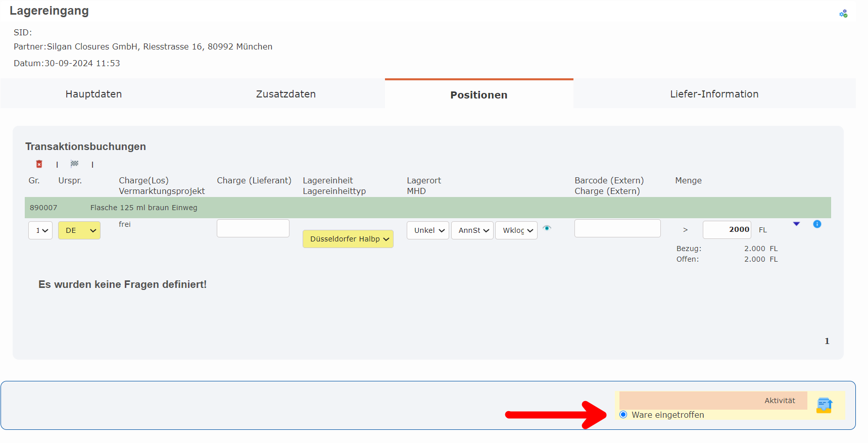
Task: Click the Barcode (Extern) input field
Action: [617, 228]
